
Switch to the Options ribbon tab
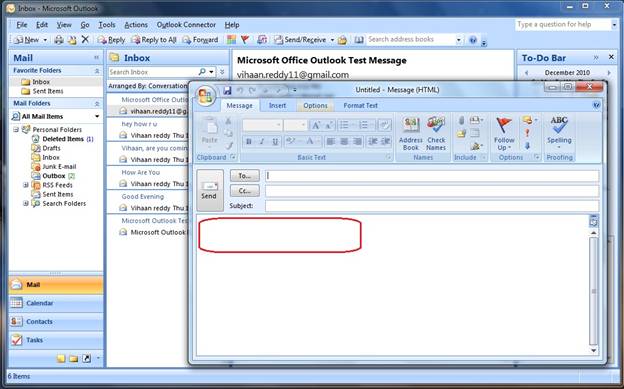click(315, 106)
